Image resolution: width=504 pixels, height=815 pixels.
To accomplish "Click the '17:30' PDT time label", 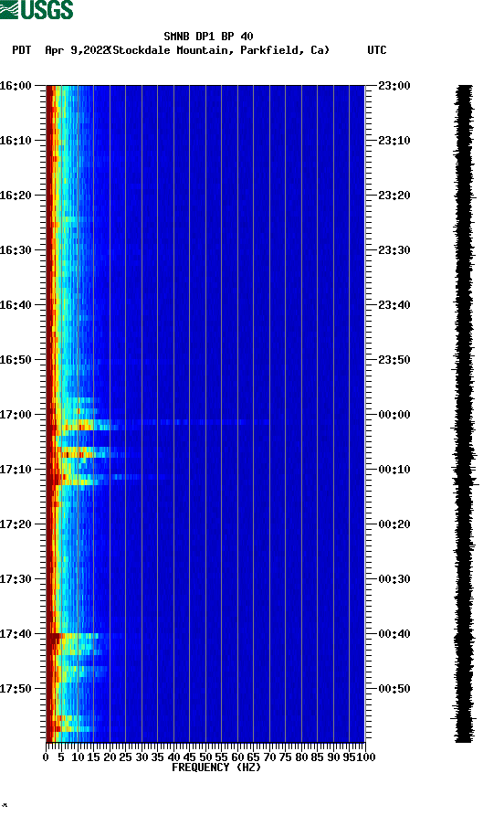I will 16,579.
